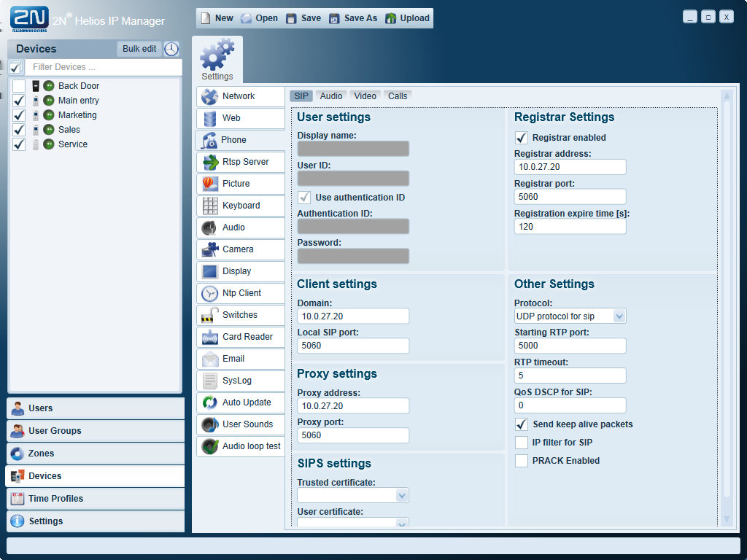The height and width of the screenshot is (560, 747).
Task: Click the Starting RTP port field
Action: click(570, 346)
